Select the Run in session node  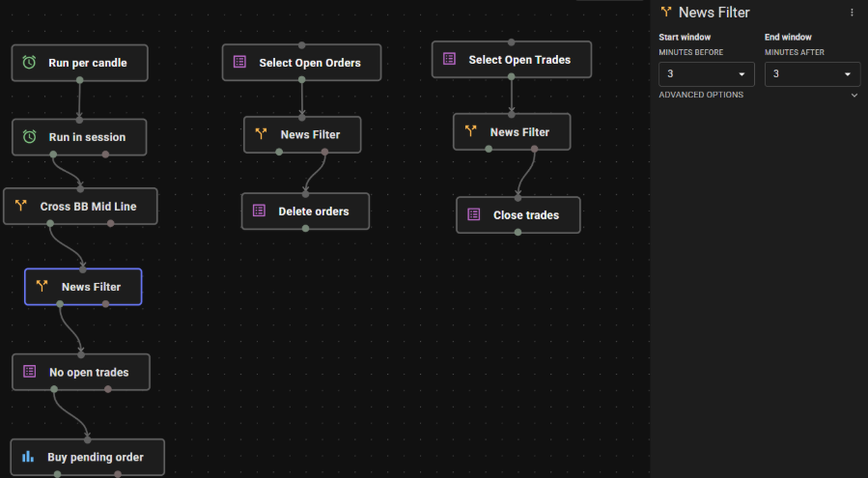[x=79, y=137]
